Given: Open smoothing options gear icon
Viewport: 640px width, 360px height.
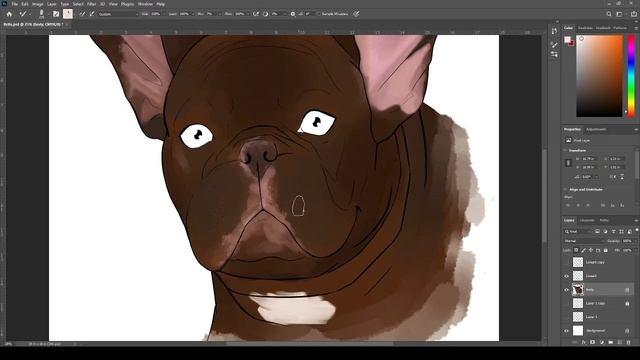Looking at the screenshot, I should (293, 14).
